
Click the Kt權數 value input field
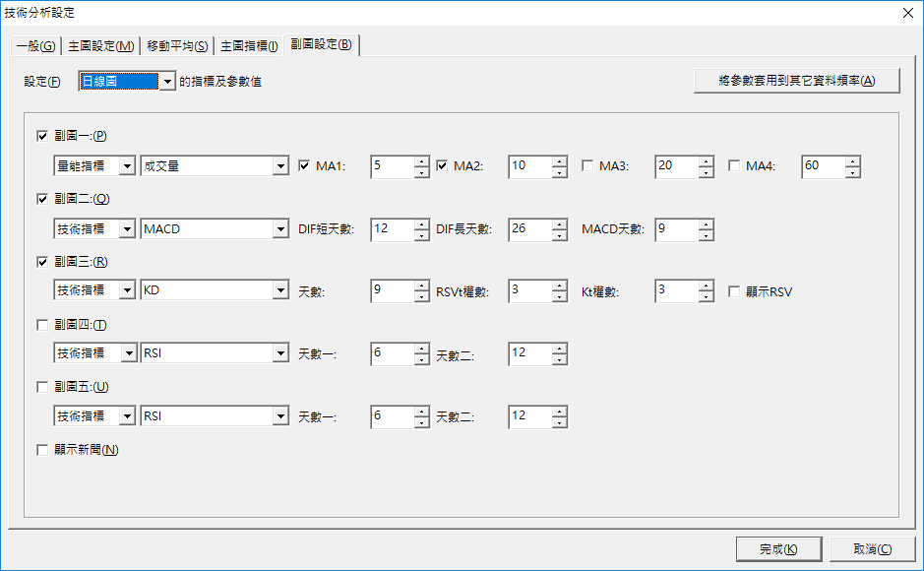pos(675,291)
